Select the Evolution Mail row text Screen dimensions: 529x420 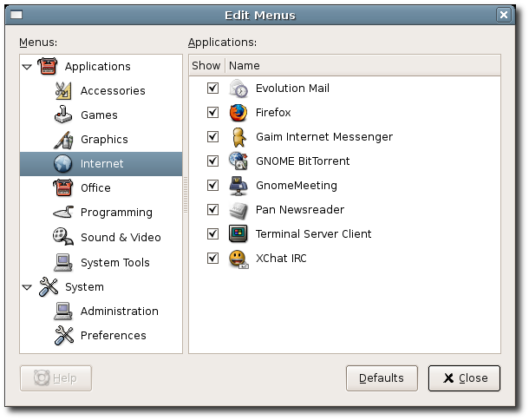pyautogui.click(x=292, y=89)
